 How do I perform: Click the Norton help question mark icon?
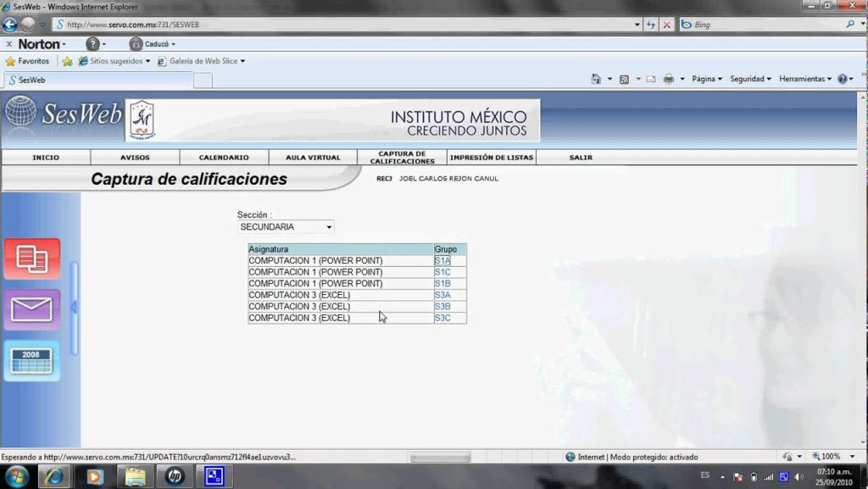[93, 43]
